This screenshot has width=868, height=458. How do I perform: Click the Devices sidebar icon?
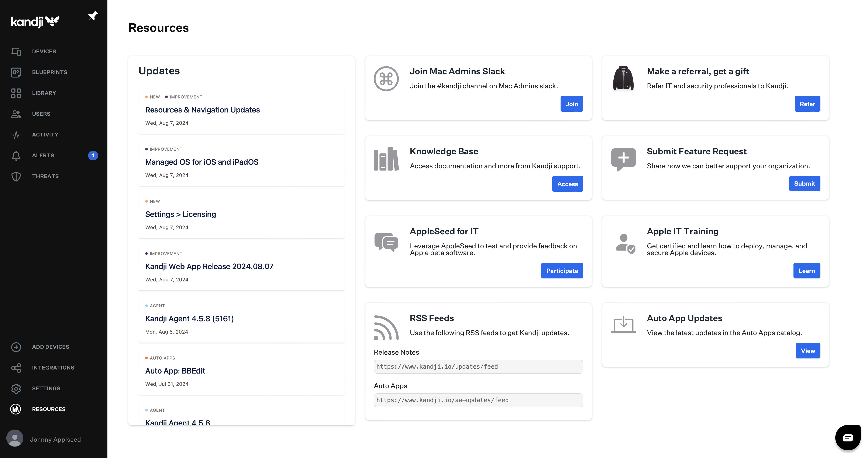[x=16, y=52]
